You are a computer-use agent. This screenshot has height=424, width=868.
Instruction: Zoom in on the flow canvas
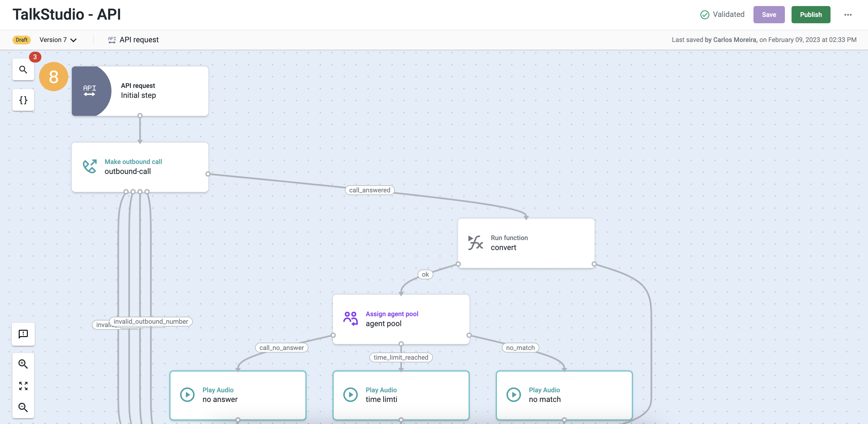tap(23, 364)
